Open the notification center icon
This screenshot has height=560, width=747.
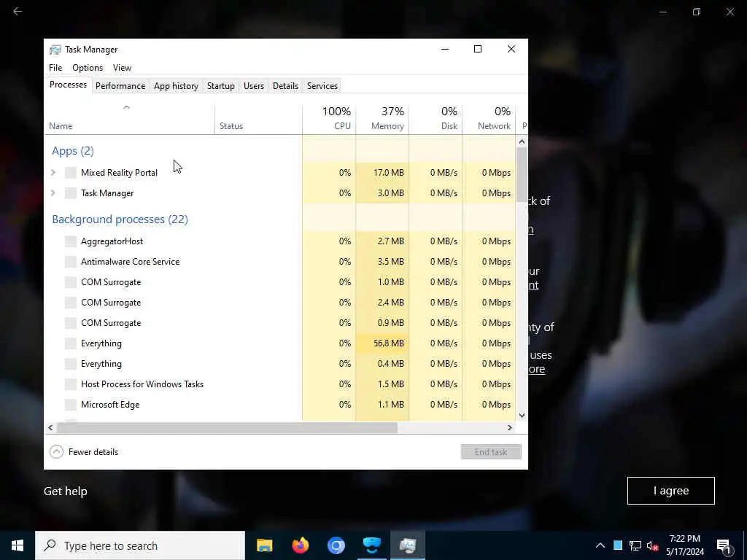pos(724,546)
